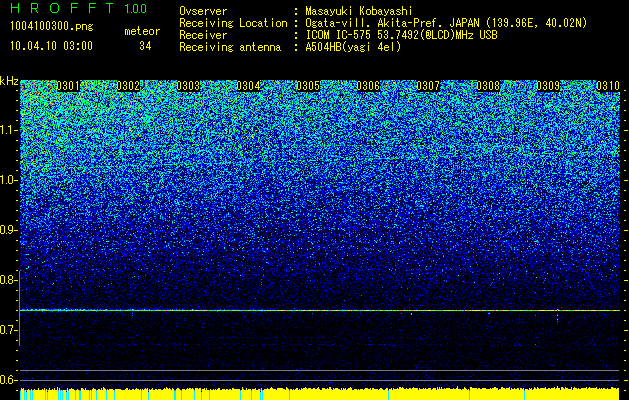Click the "Receiving antenna" label
The width and height of the screenshot is (629, 400).
[230, 47]
